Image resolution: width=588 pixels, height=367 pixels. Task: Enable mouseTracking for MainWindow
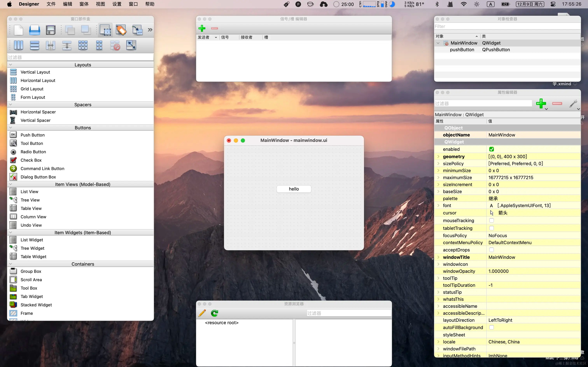(491, 220)
